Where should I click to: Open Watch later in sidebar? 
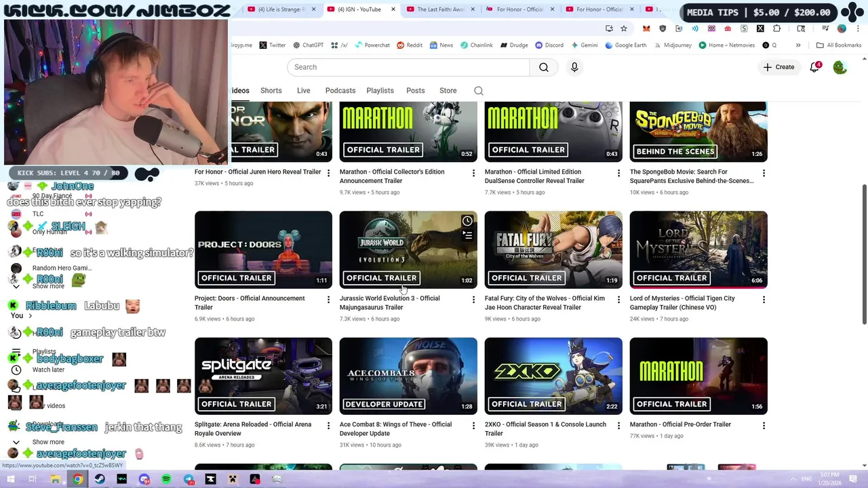[x=47, y=370]
